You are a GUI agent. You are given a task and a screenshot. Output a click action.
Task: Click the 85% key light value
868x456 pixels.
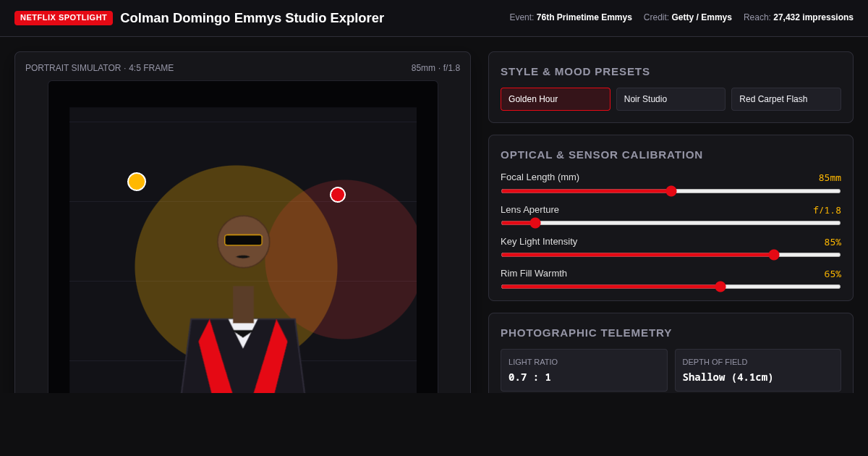coord(833,242)
